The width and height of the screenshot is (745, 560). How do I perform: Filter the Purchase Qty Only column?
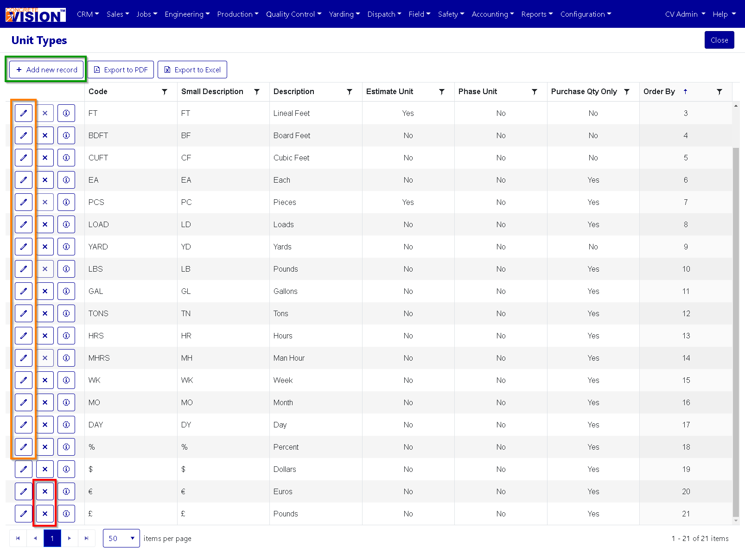click(x=627, y=92)
